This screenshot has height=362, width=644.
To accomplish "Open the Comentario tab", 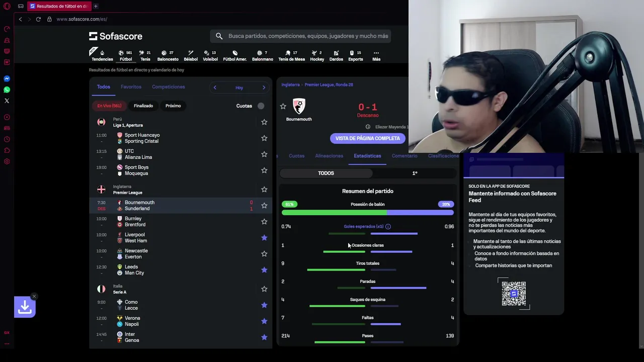I will click(405, 156).
